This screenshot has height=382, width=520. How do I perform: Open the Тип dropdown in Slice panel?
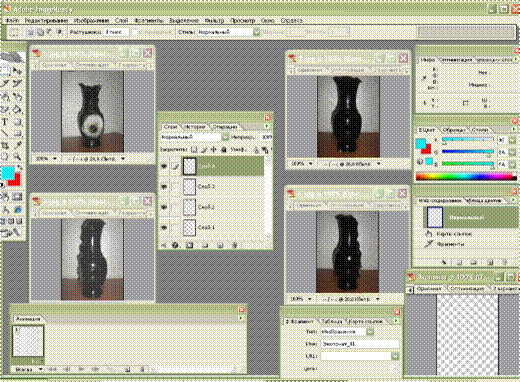click(x=370, y=331)
